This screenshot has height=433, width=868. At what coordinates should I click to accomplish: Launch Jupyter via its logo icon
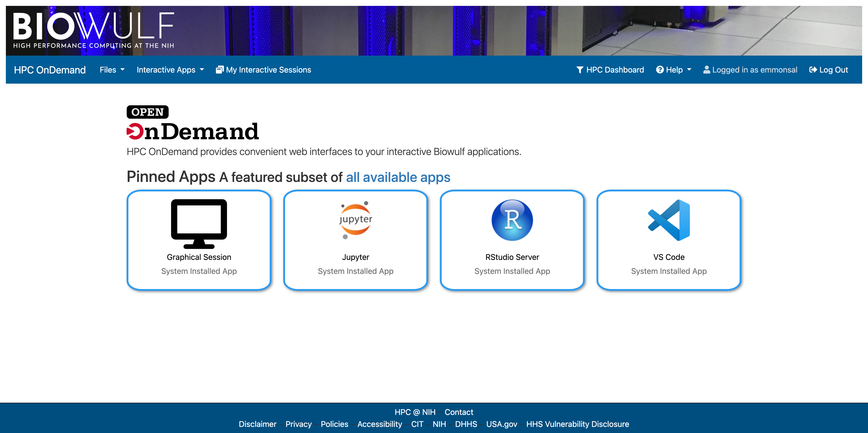click(356, 220)
